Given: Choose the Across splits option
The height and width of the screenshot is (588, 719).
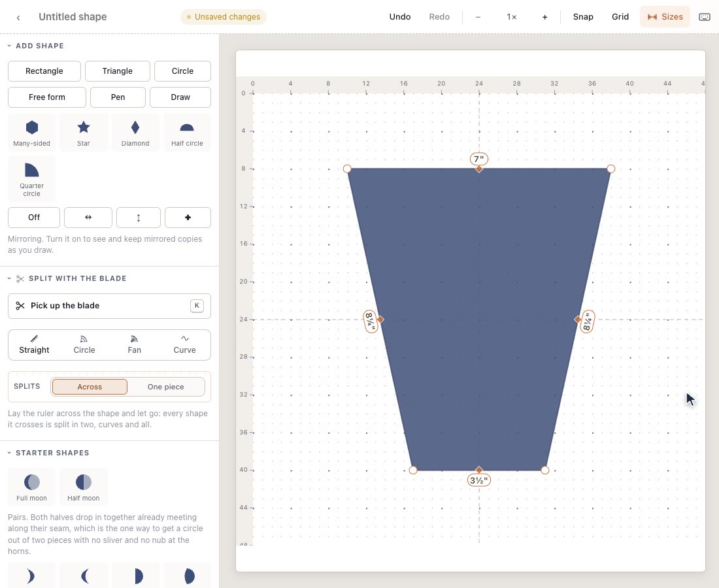Looking at the screenshot, I should pos(90,387).
